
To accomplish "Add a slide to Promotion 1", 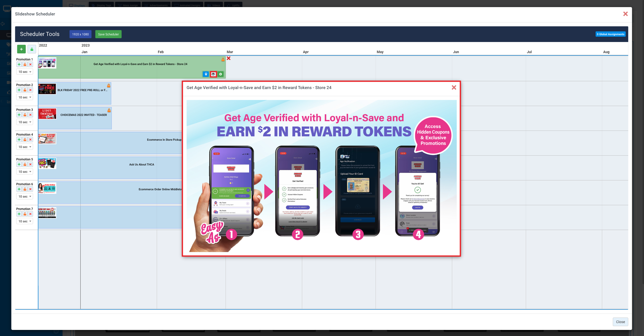I will [19, 64].
